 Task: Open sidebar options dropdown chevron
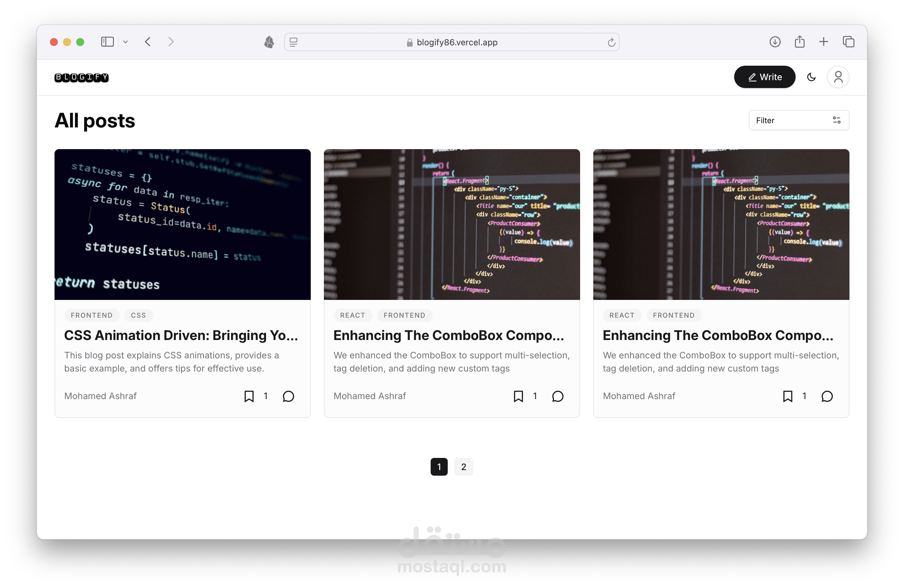point(125,42)
